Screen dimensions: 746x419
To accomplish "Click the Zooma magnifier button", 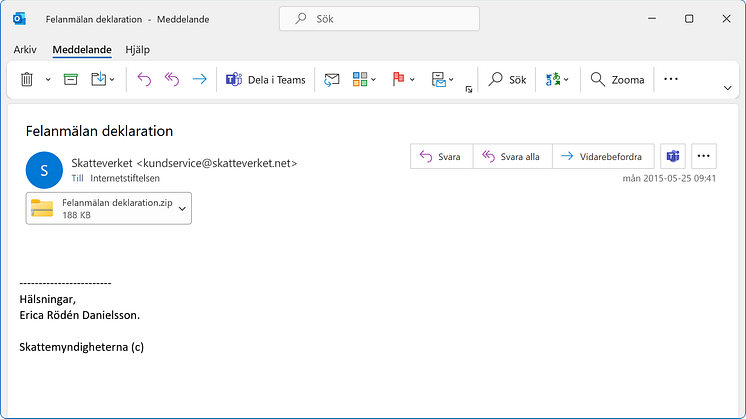I will tap(618, 79).
